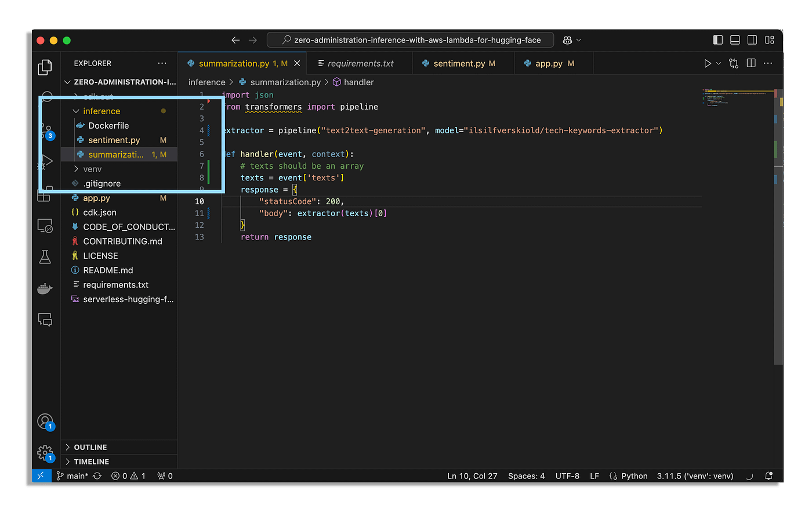Screen dimensions: 812x512
Task: Click the Python language mode in status bar
Action: click(634, 476)
